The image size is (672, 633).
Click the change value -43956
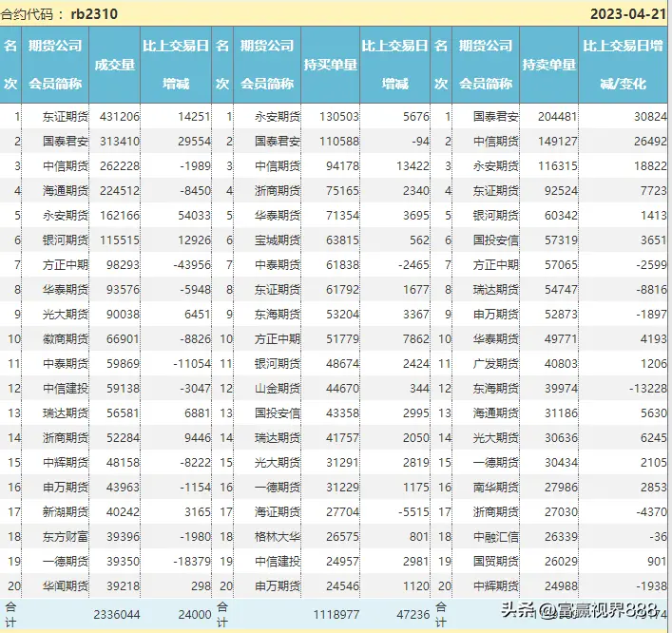pos(192,265)
